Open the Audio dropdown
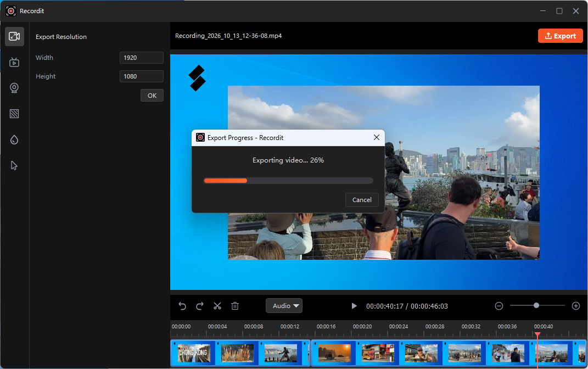This screenshot has width=588, height=369. point(284,306)
